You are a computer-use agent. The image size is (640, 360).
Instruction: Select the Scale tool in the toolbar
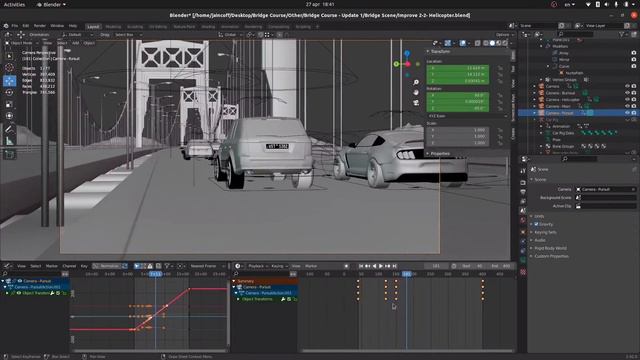tap(9, 104)
